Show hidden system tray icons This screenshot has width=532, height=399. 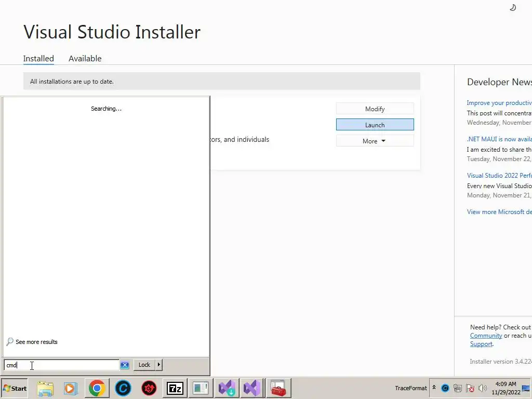tap(434, 388)
